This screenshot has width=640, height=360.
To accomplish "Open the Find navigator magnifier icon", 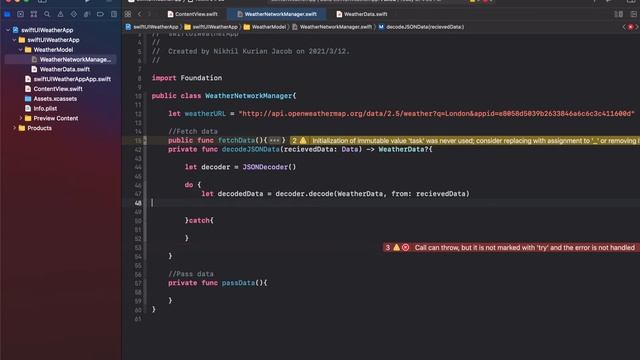I will coord(47,14).
